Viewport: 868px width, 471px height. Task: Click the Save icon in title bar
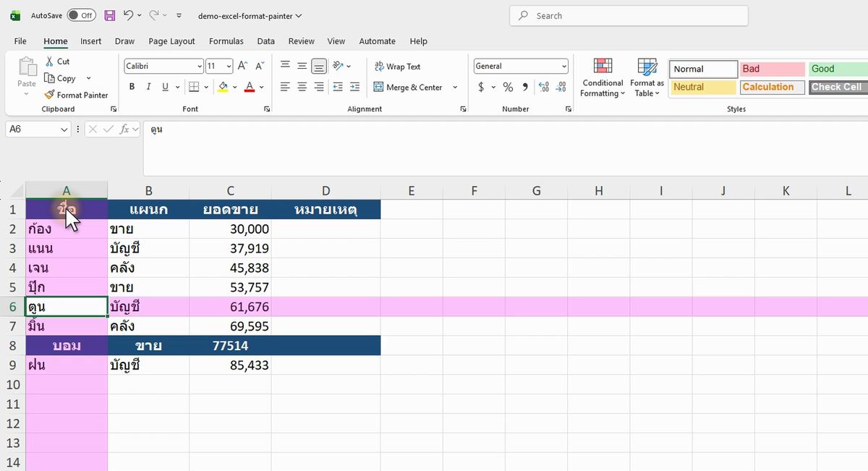tap(110, 15)
